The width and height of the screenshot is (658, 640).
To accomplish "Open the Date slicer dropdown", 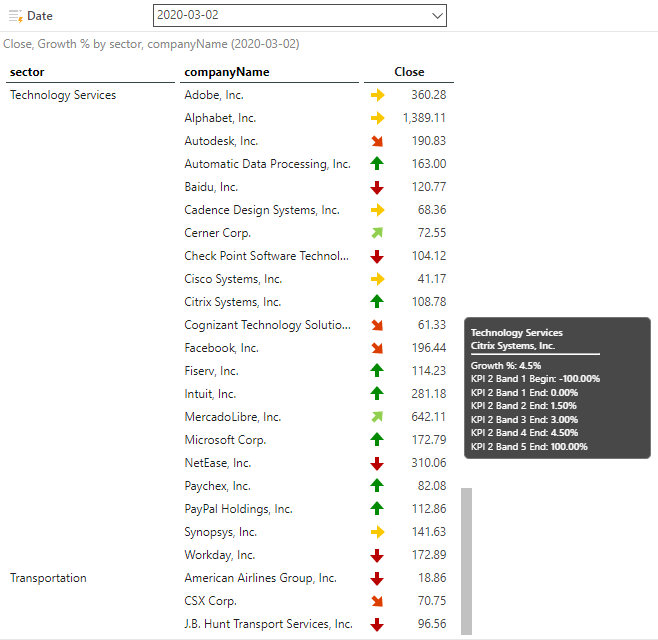I will click(x=300, y=16).
